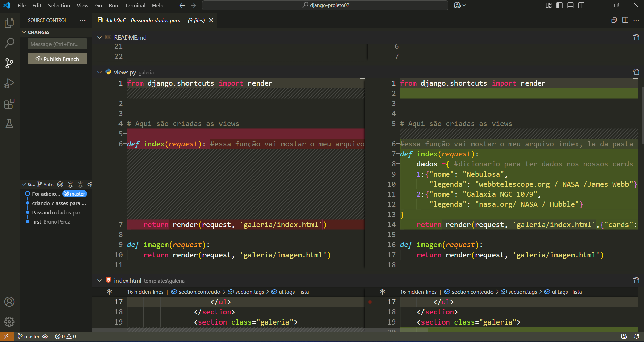Open the Auto branch filter picker
The image size is (644, 342).
tap(45, 184)
